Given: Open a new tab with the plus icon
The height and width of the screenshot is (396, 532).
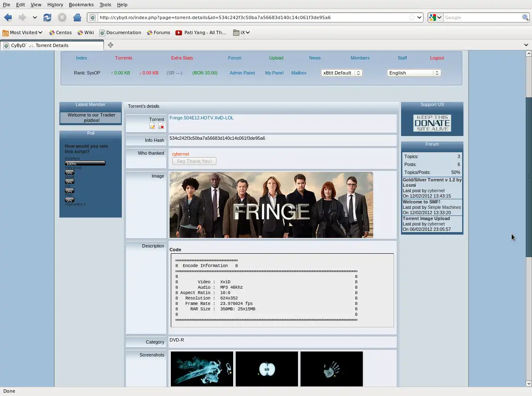Looking at the screenshot, I should click(111, 45).
